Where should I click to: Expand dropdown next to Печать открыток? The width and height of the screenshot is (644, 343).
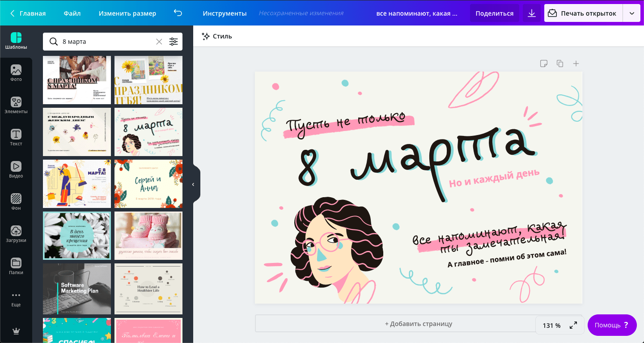click(632, 13)
